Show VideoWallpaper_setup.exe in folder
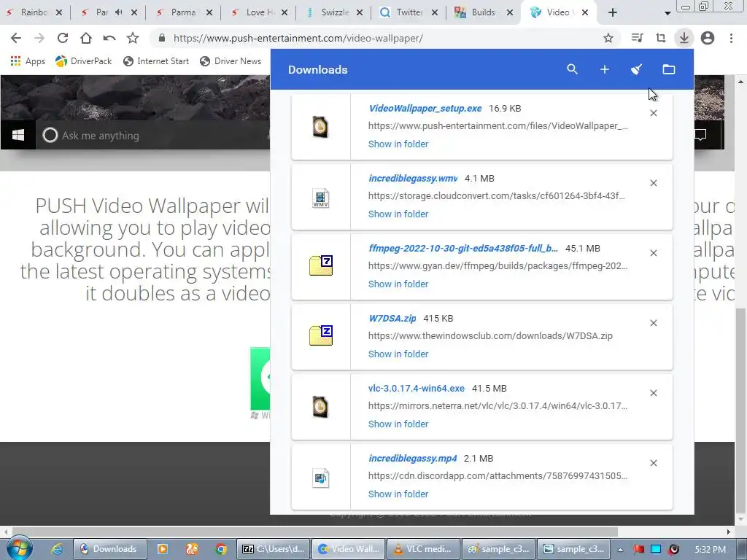Image resolution: width=747 pixels, height=560 pixels. click(x=398, y=144)
